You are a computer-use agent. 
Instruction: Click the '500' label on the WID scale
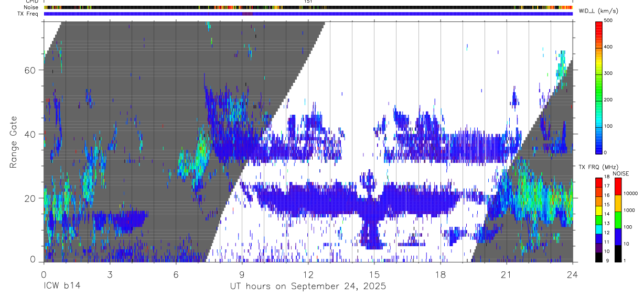pos(608,20)
